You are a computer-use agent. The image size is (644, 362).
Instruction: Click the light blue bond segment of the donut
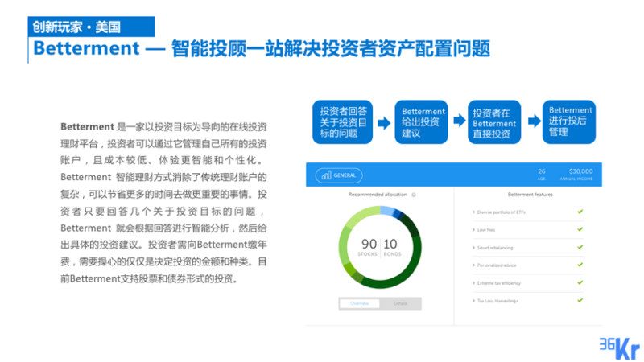pos(387,211)
